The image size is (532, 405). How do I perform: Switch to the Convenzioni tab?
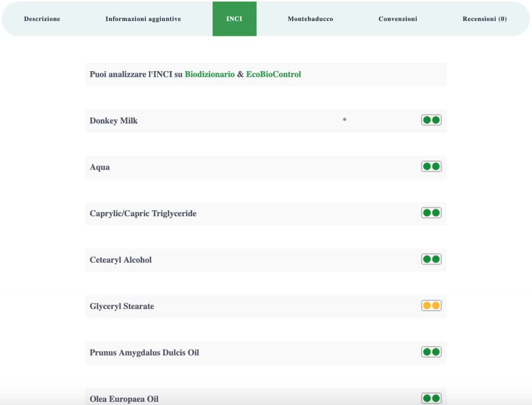click(x=398, y=19)
